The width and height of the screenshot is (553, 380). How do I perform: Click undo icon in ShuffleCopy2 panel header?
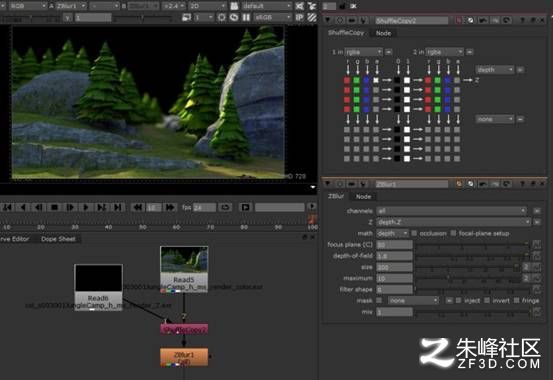pyautogui.click(x=483, y=20)
